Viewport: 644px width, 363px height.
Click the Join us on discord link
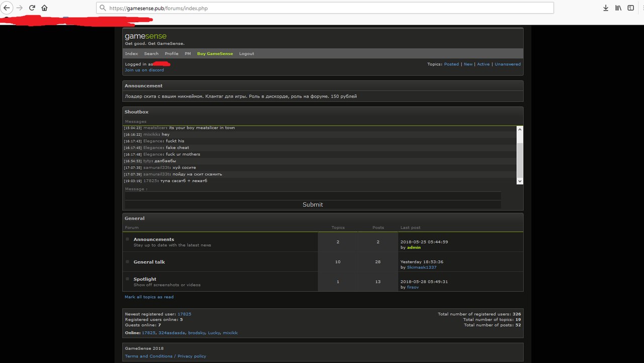pyautogui.click(x=144, y=70)
